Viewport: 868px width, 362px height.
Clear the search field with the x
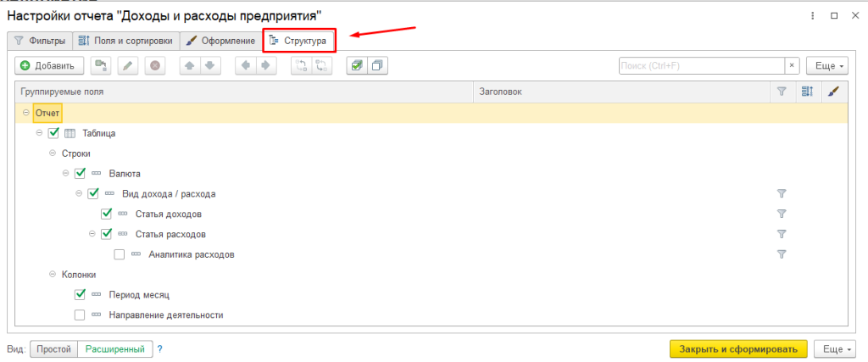pyautogui.click(x=792, y=66)
